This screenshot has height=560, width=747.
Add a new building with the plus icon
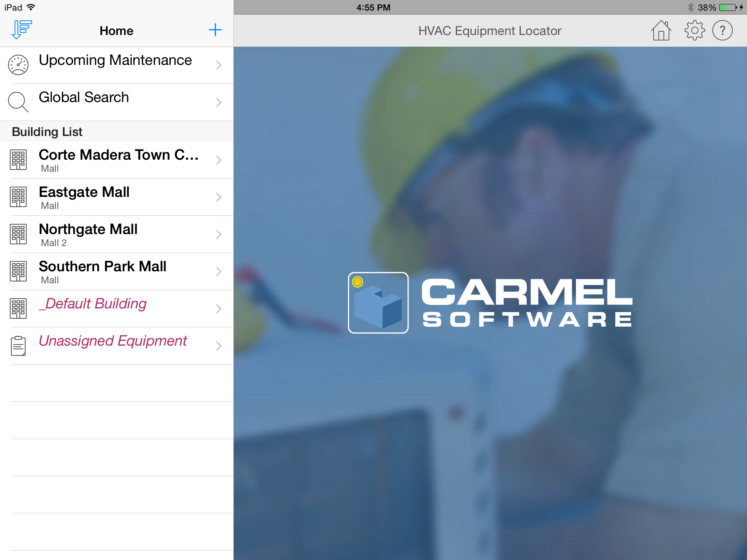(x=215, y=30)
